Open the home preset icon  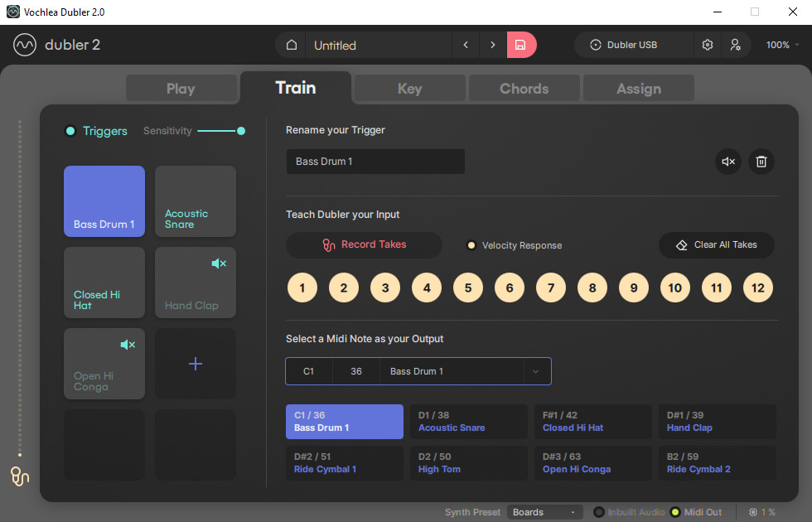tap(292, 45)
